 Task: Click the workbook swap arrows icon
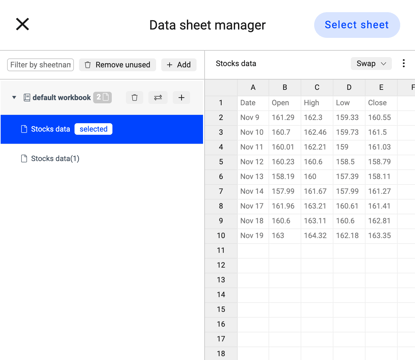(158, 98)
